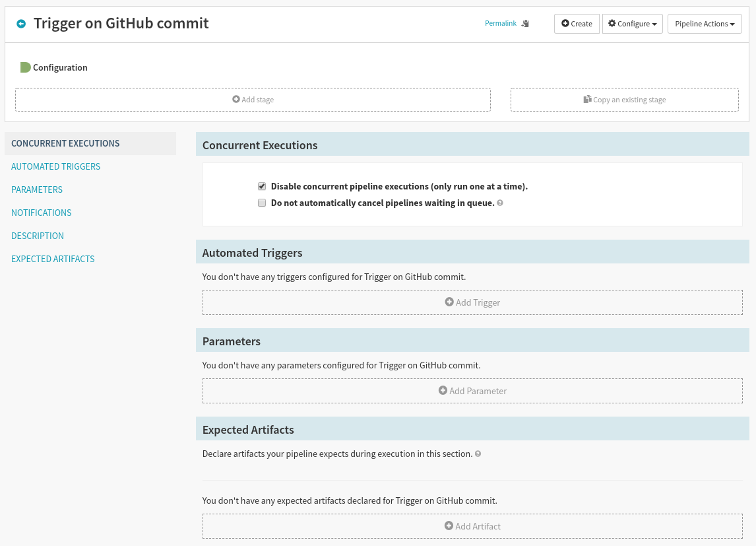Select Parameters in the left navigation
This screenshot has height=546, width=756.
pyautogui.click(x=37, y=189)
